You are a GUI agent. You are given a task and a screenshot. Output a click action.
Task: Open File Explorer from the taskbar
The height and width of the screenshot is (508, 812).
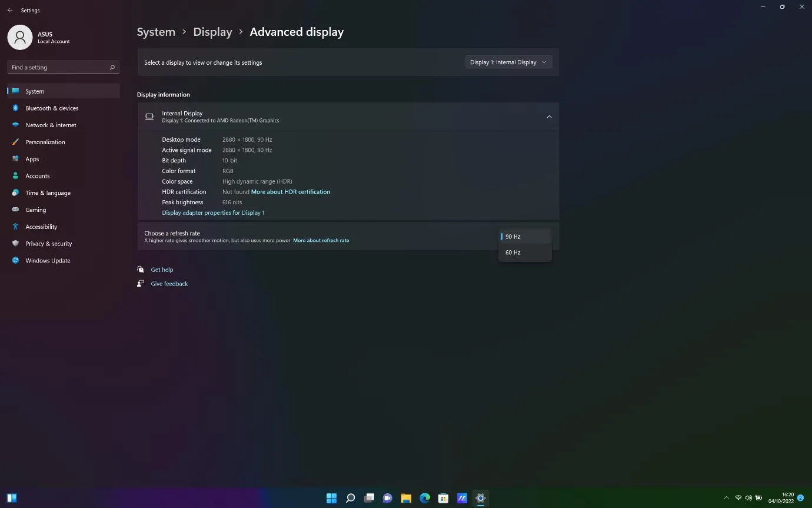coord(406,498)
